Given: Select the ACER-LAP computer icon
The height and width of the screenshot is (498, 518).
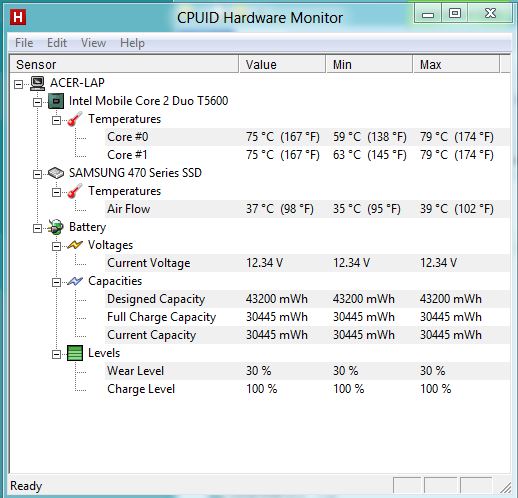Looking at the screenshot, I should click(x=37, y=83).
